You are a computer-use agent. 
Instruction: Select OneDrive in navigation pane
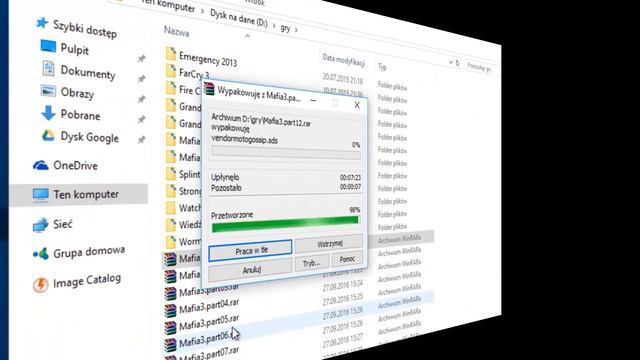76,165
